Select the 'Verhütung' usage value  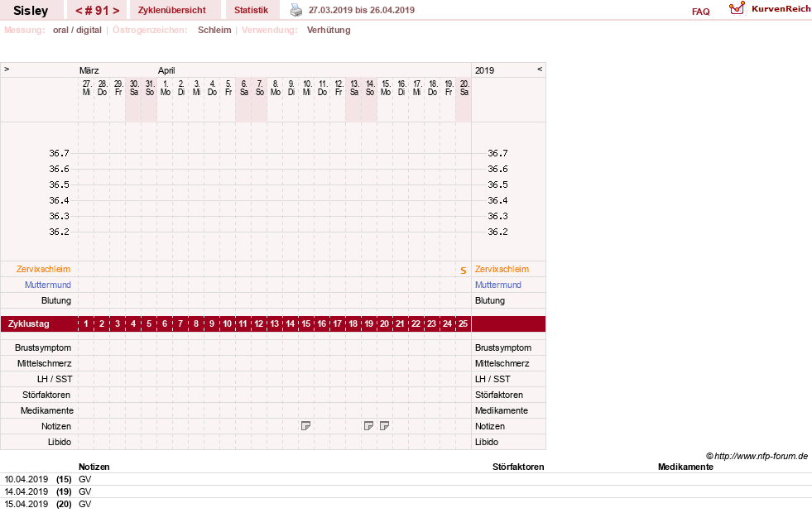click(329, 30)
